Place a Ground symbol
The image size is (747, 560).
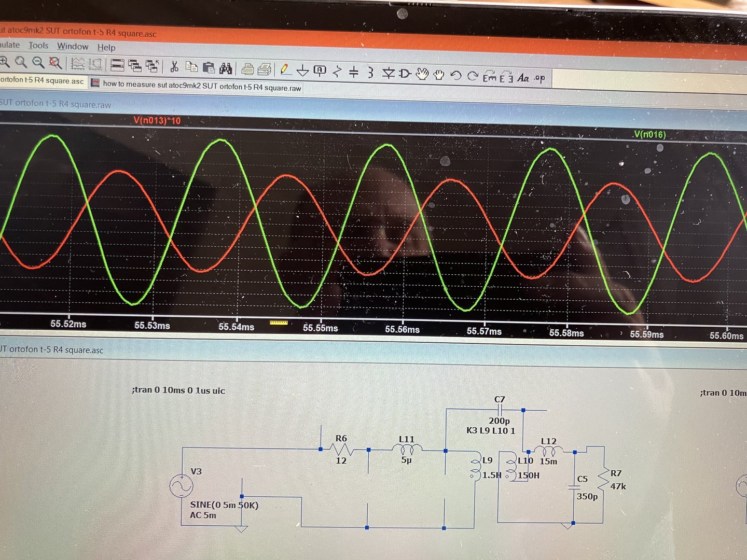point(302,71)
